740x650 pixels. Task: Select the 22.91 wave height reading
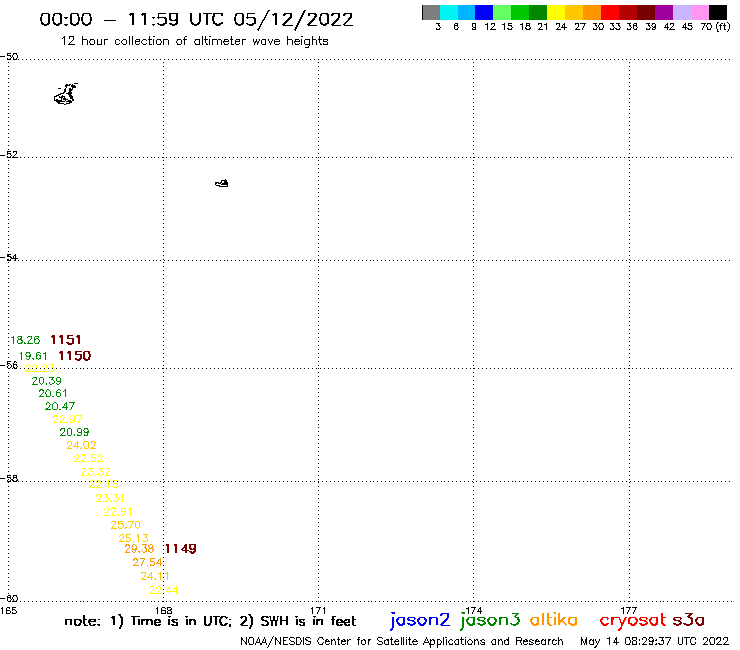(118, 512)
